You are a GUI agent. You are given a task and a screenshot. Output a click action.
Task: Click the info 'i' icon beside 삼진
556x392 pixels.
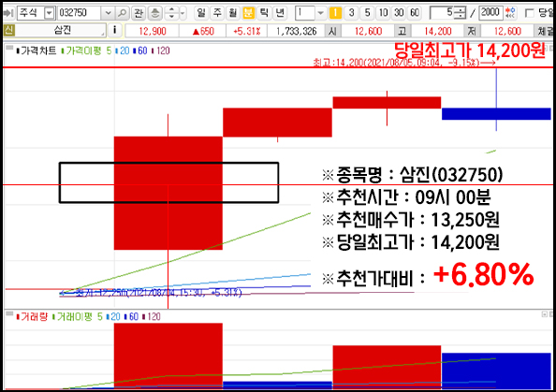[x=114, y=31]
